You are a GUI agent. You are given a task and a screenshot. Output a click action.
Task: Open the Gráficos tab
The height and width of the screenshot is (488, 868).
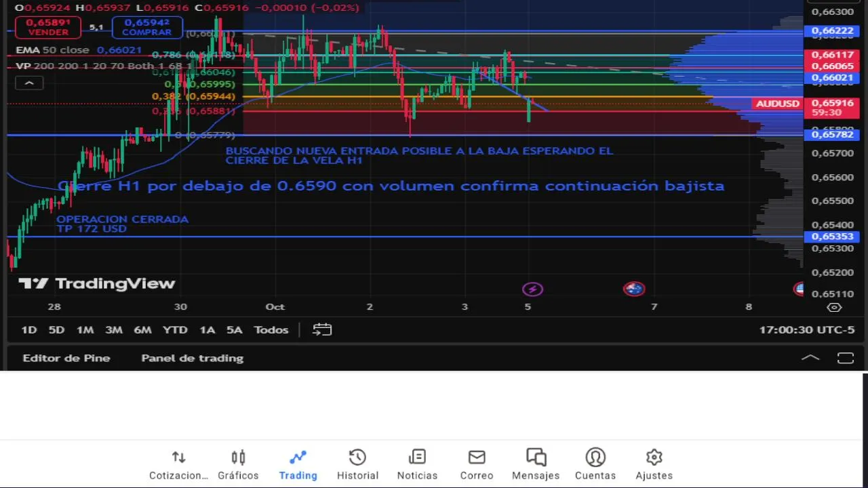pyautogui.click(x=238, y=465)
